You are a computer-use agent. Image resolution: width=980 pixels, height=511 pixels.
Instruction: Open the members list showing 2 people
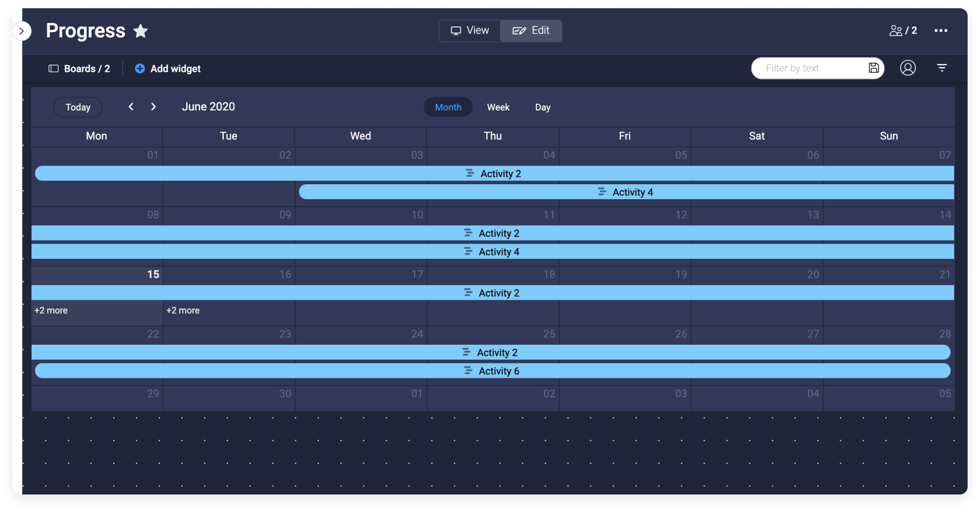pyautogui.click(x=903, y=30)
